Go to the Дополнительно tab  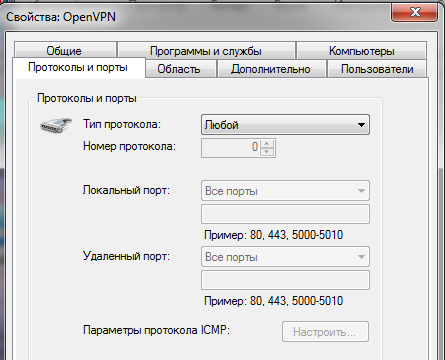coord(271,69)
